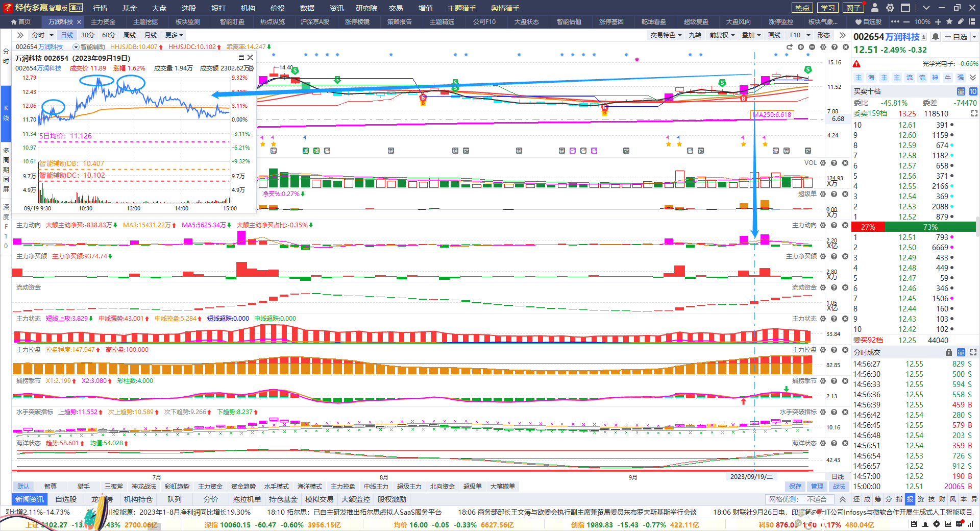The height and width of the screenshot is (531, 980).
Task: Toggle 自选 watchlist button for 万润科技
Action: 956,37
